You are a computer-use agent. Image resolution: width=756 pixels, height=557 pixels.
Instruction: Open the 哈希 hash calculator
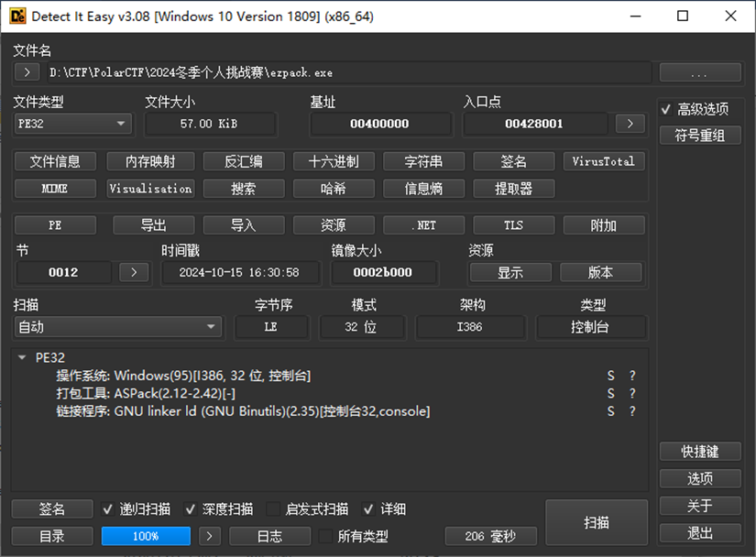tap(334, 189)
